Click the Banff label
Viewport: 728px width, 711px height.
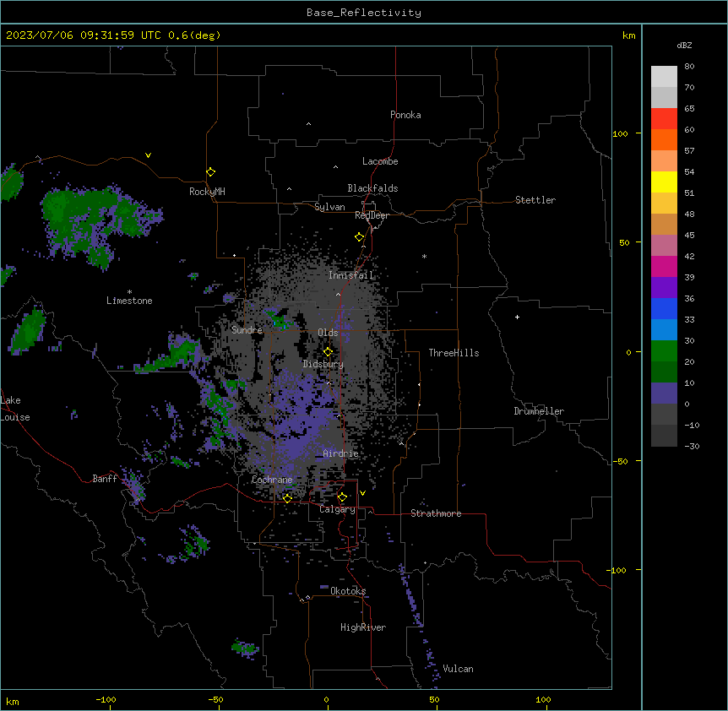[x=105, y=479]
